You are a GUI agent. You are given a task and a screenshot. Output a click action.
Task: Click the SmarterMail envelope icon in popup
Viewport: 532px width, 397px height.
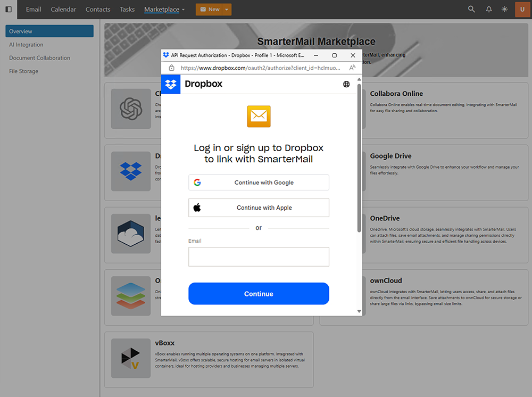point(259,117)
